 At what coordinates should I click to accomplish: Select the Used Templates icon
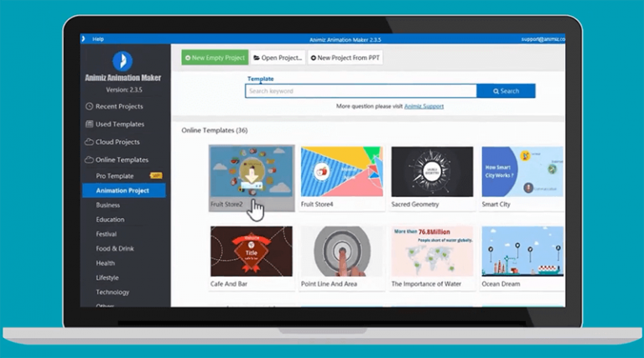89,124
